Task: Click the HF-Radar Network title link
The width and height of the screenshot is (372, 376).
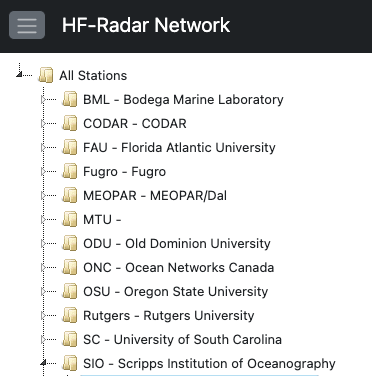Action: tap(146, 25)
